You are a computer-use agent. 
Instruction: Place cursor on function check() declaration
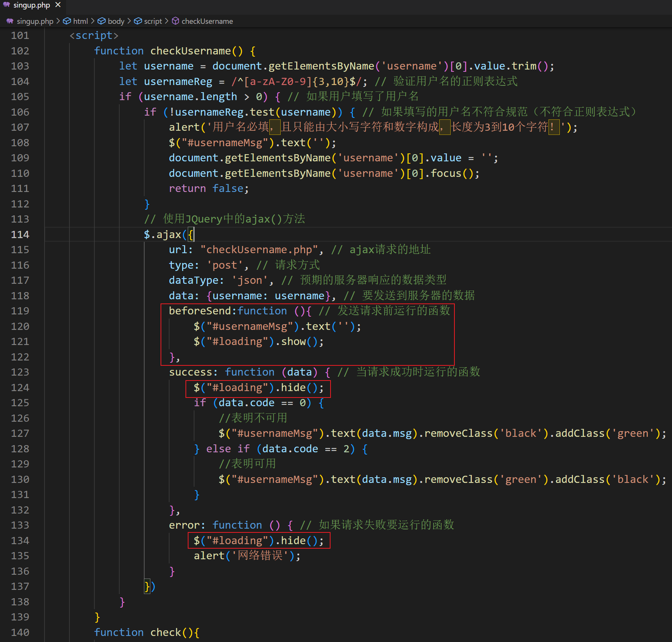click(x=147, y=633)
